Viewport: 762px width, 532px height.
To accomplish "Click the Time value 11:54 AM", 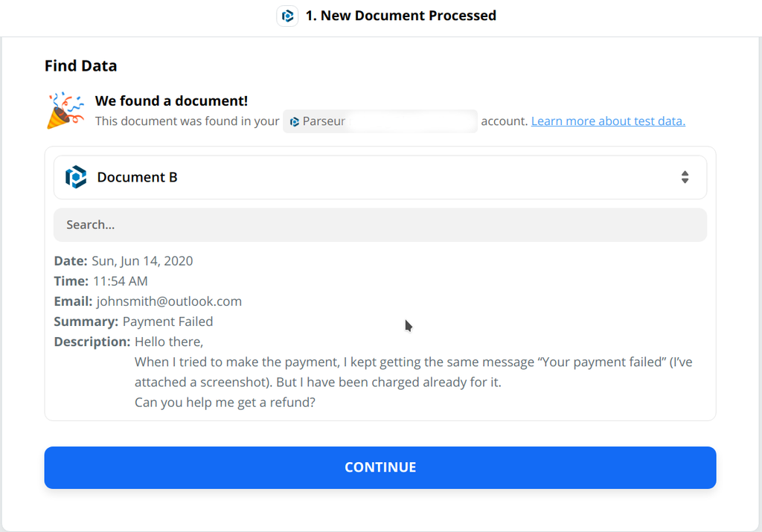I will (x=120, y=281).
